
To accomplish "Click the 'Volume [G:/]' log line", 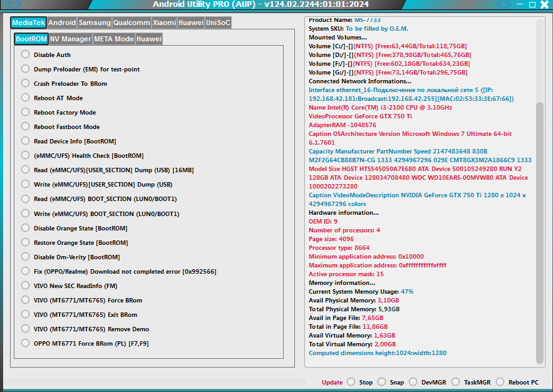I will (388, 73).
